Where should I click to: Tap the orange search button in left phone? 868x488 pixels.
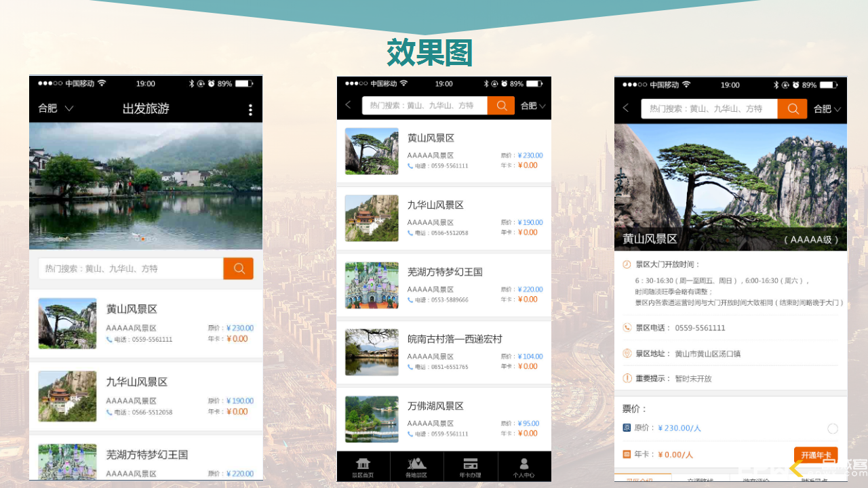click(x=239, y=268)
